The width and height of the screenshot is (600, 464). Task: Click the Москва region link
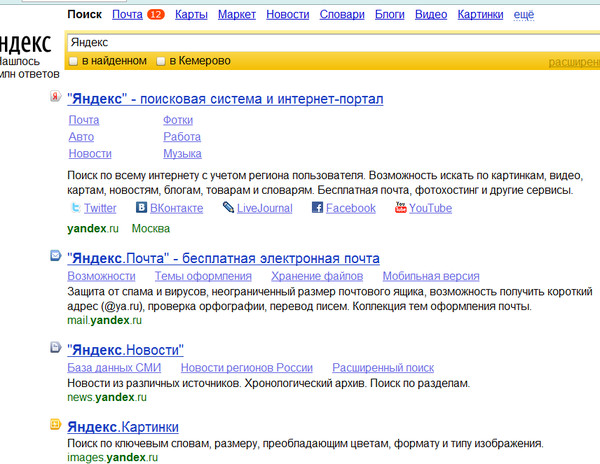(151, 228)
